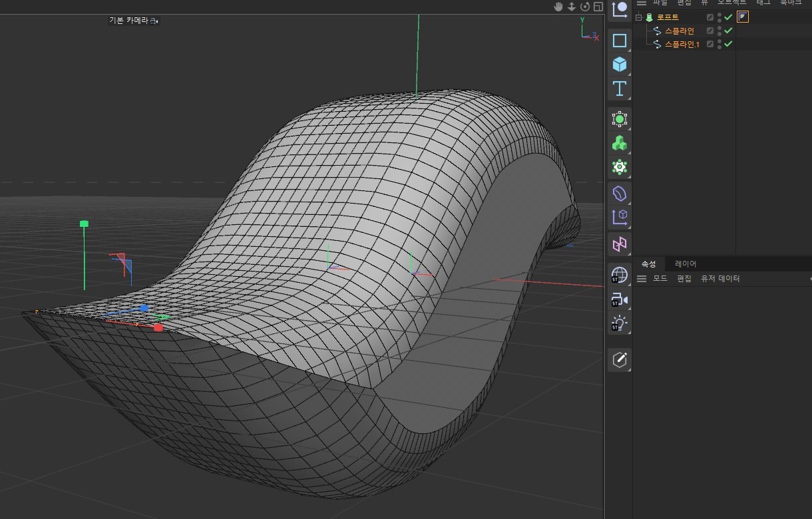812x519 pixels.
Task: Click the 기본 카메라 viewport label
Action: pos(128,21)
